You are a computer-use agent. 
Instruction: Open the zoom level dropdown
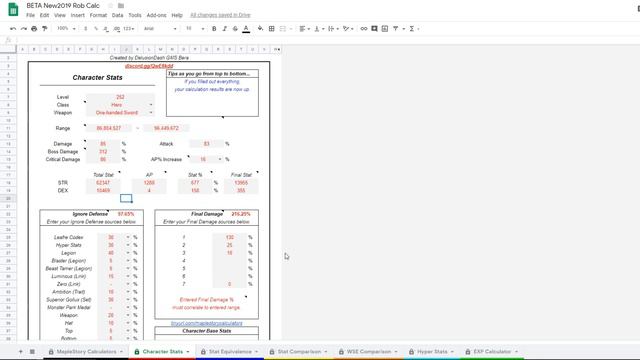click(x=66, y=29)
